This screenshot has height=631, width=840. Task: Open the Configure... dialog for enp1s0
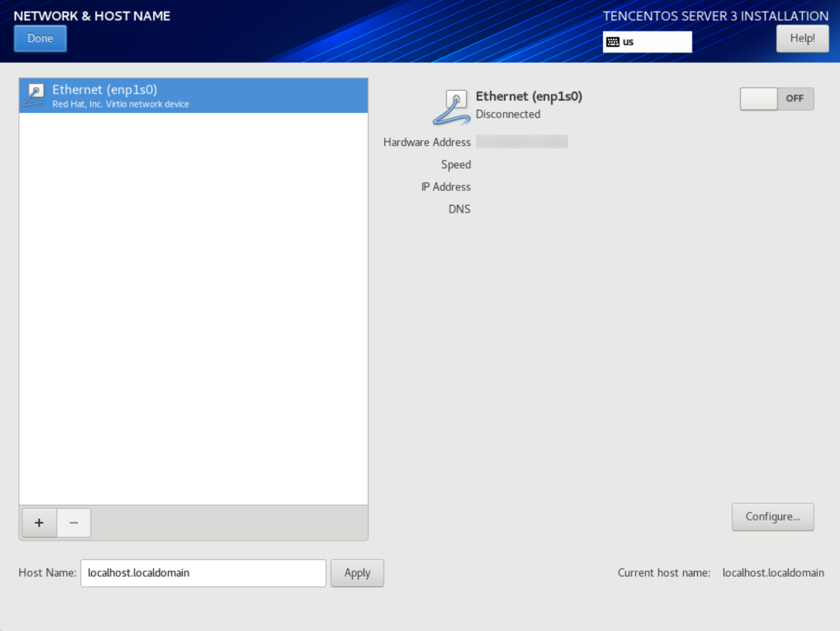click(x=773, y=517)
